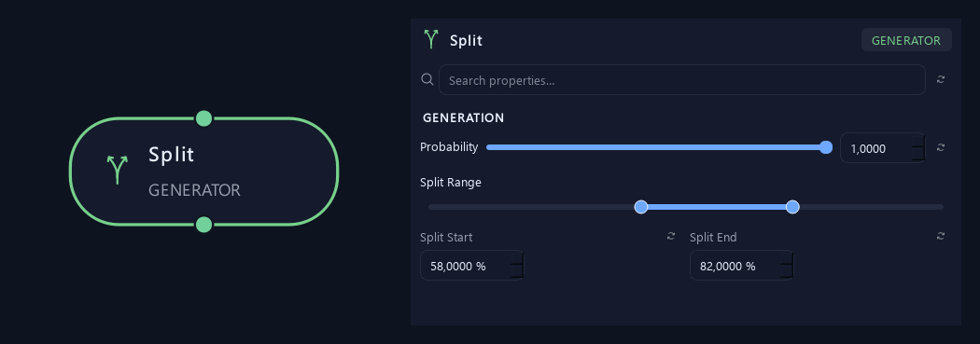This screenshot has width=980, height=344.
Task: Decrement Split Start with the down arrow
Action: pos(517,272)
